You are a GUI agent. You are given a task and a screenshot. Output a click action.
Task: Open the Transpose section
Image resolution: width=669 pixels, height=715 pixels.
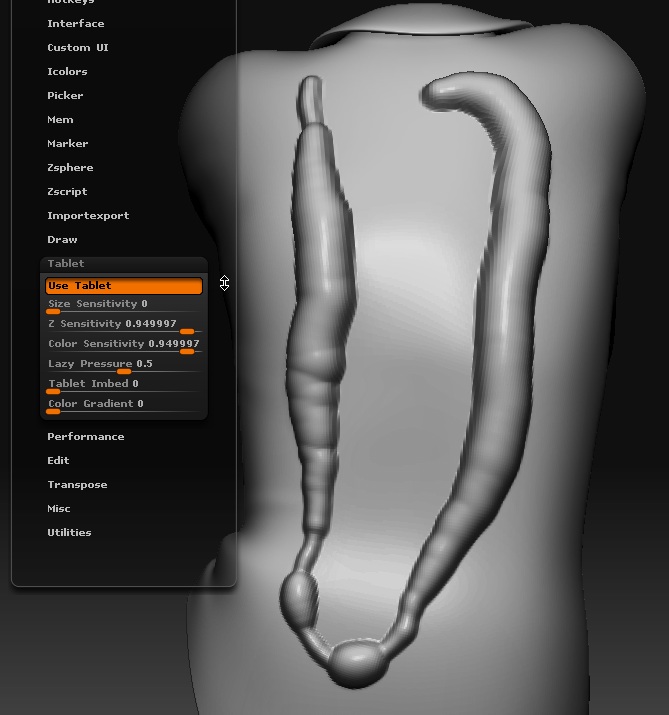tap(77, 485)
